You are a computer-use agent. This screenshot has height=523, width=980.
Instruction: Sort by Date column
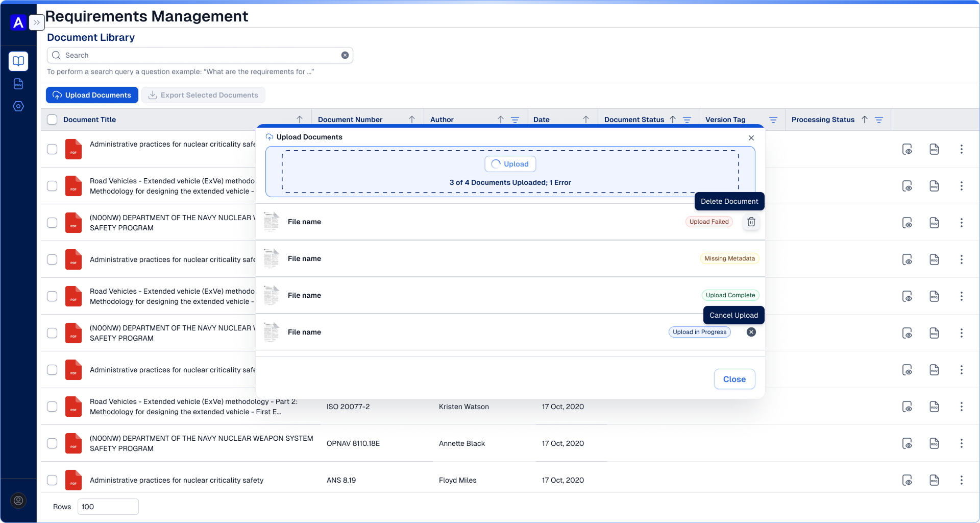point(586,120)
